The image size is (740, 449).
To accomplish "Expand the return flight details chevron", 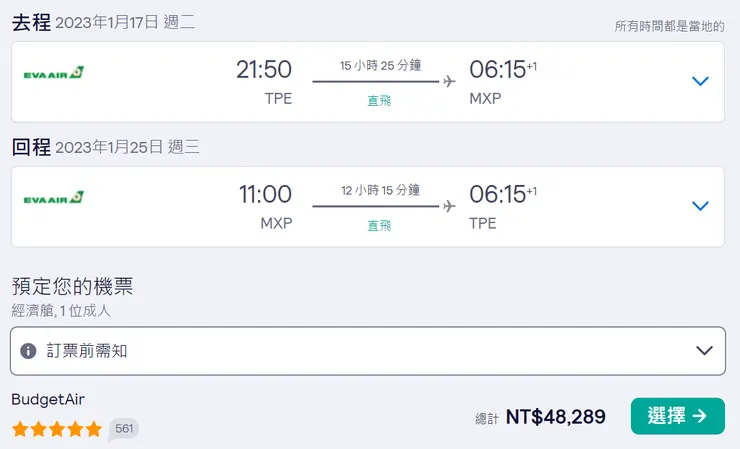I will [700, 206].
